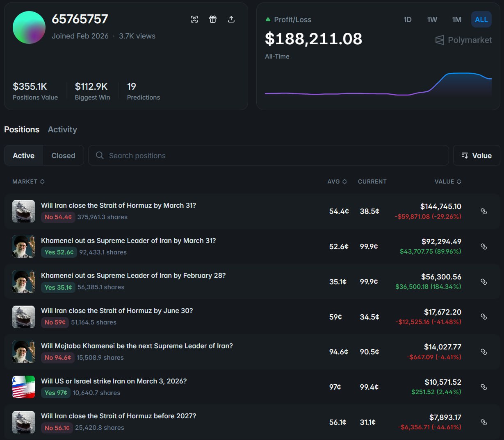
Task: Click link icon for Mojtaba Khamenei position row
Action: 483,352
